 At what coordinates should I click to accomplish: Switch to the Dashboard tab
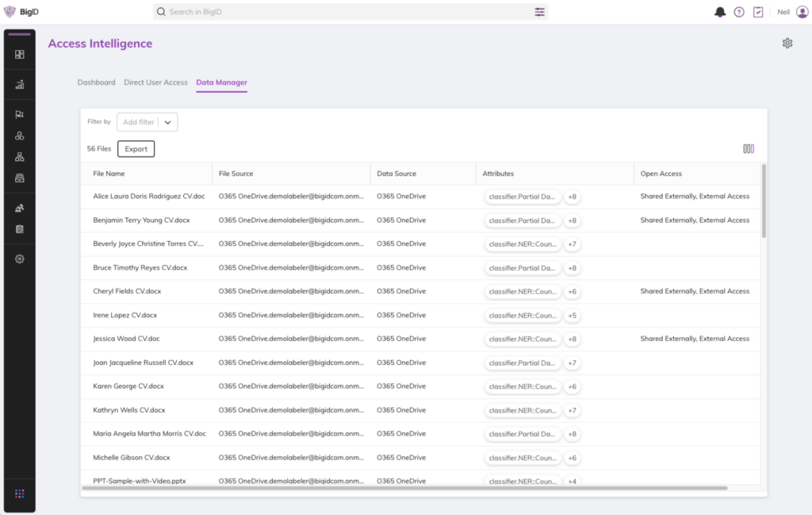point(96,83)
